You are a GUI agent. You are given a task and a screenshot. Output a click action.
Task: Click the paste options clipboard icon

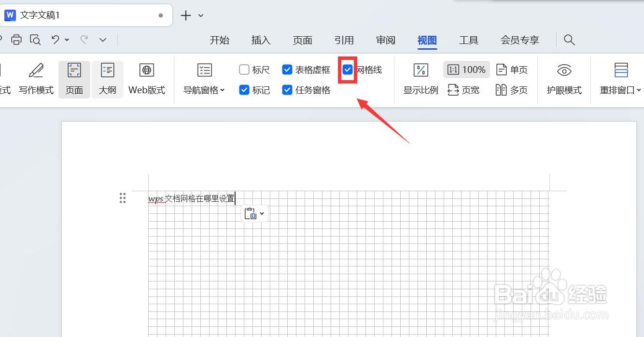[x=250, y=213]
